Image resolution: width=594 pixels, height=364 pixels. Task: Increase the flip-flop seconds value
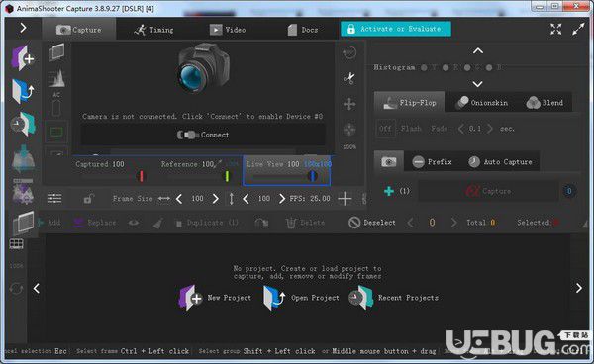(489, 129)
